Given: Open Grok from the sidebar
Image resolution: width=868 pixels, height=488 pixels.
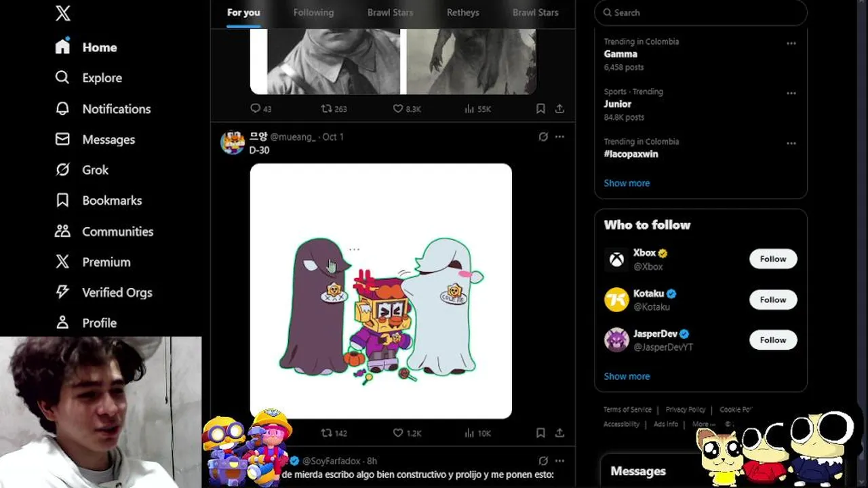Looking at the screenshot, I should point(81,169).
